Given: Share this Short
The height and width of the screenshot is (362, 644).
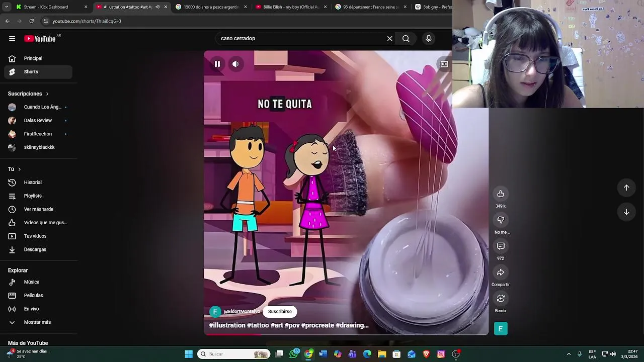Looking at the screenshot, I should [x=501, y=272].
